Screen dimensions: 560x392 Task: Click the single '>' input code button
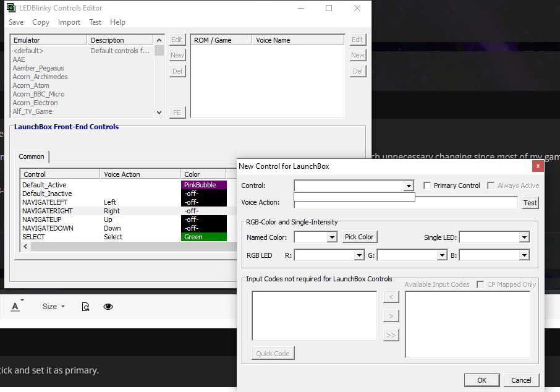(391, 316)
